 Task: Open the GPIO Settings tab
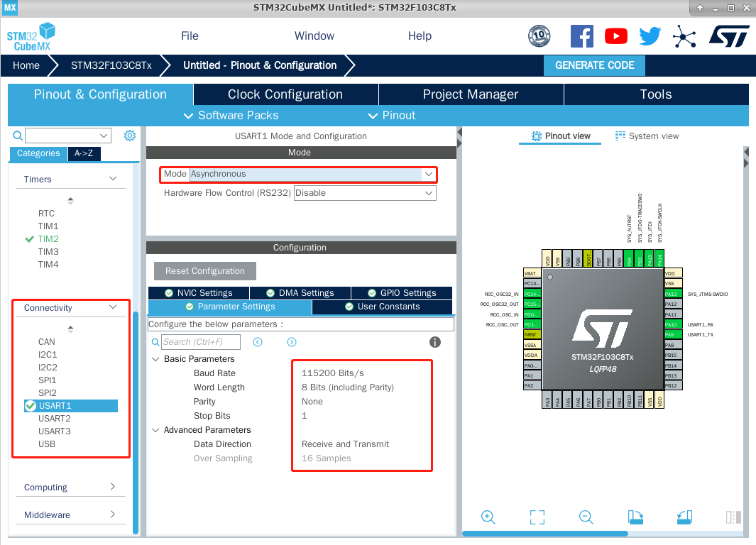click(402, 293)
